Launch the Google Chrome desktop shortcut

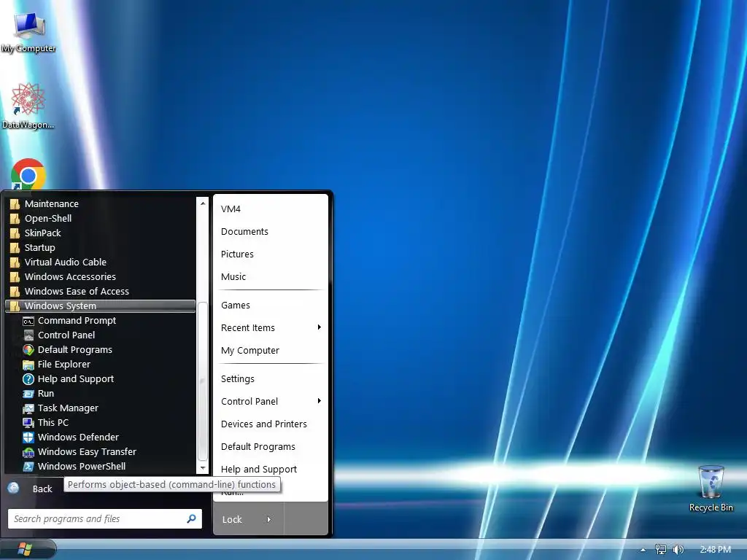(28, 174)
